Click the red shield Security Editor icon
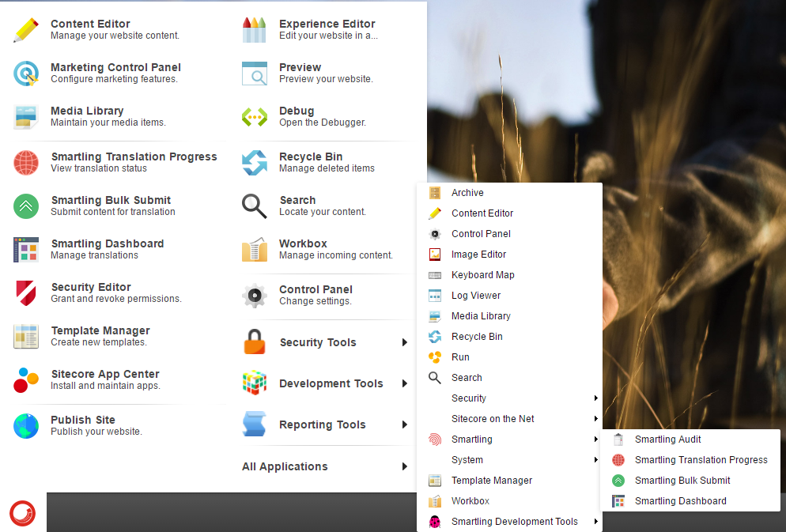This screenshot has height=532, width=786. [26, 293]
